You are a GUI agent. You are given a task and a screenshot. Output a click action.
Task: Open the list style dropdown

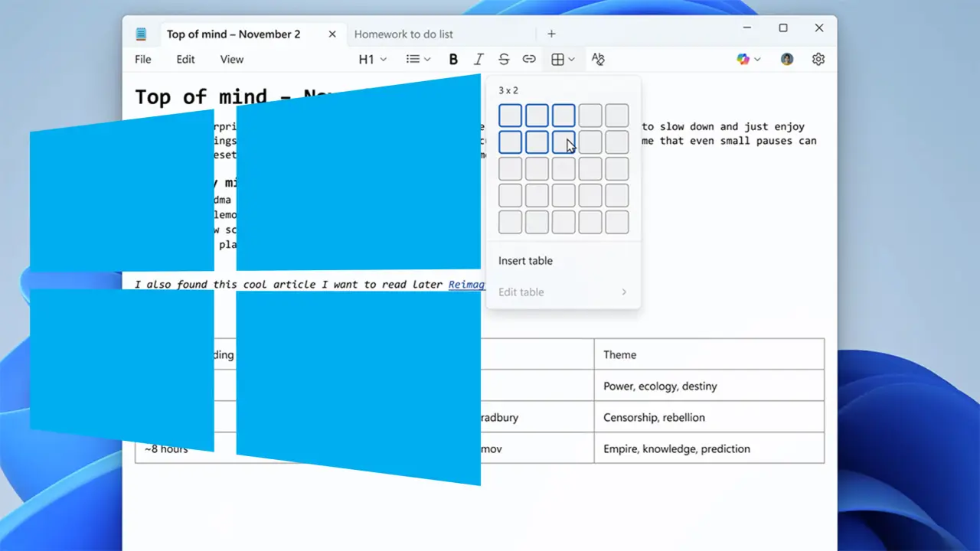coord(418,59)
